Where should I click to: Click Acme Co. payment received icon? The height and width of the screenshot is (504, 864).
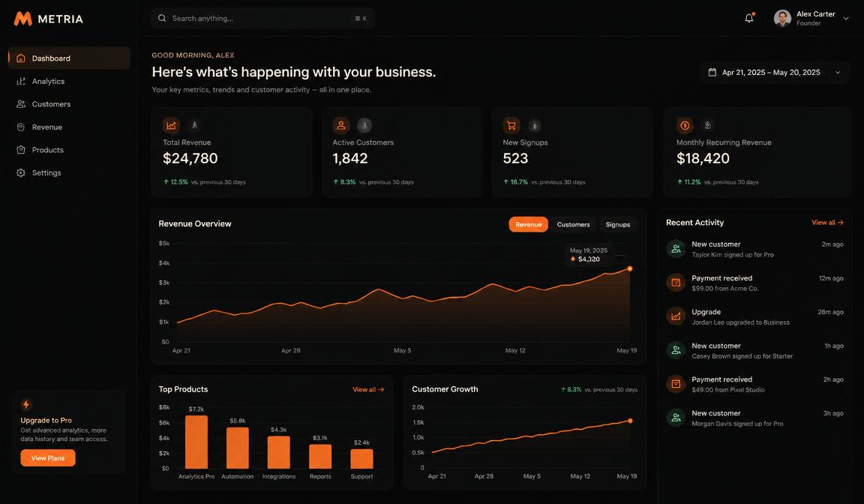pyautogui.click(x=676, y=283)
